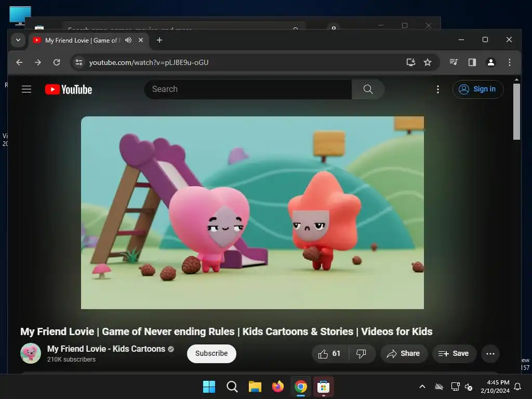Open File Explorer from taskbar
The image size is (532, 399).
pos(255,387)
